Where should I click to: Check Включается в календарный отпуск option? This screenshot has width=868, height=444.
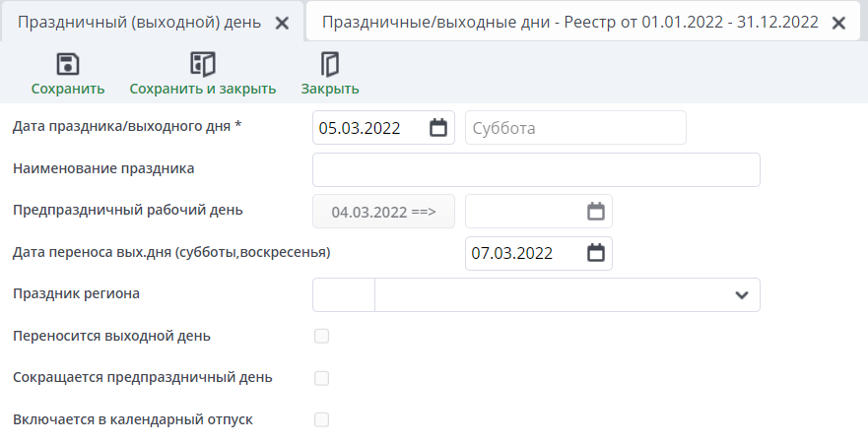click(321, 419)
